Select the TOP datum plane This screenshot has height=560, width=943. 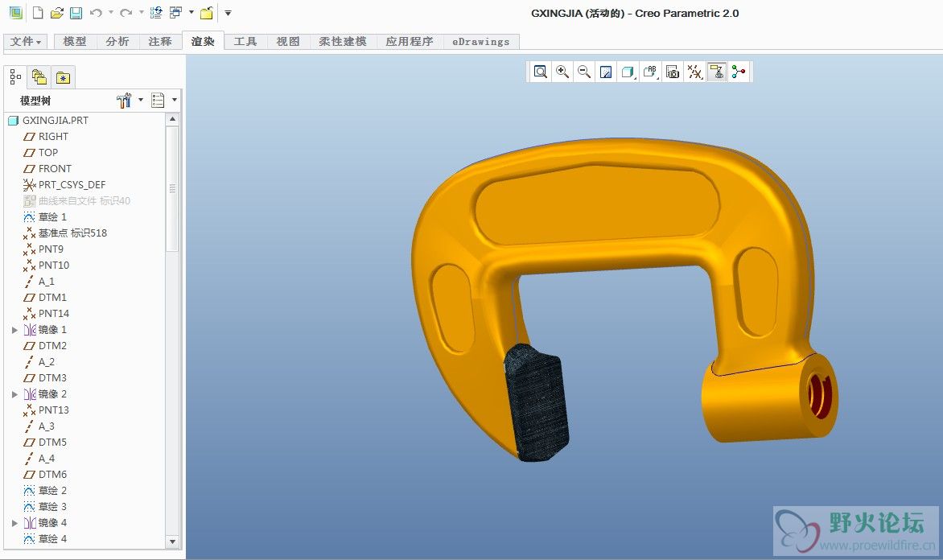pos(40,153)
